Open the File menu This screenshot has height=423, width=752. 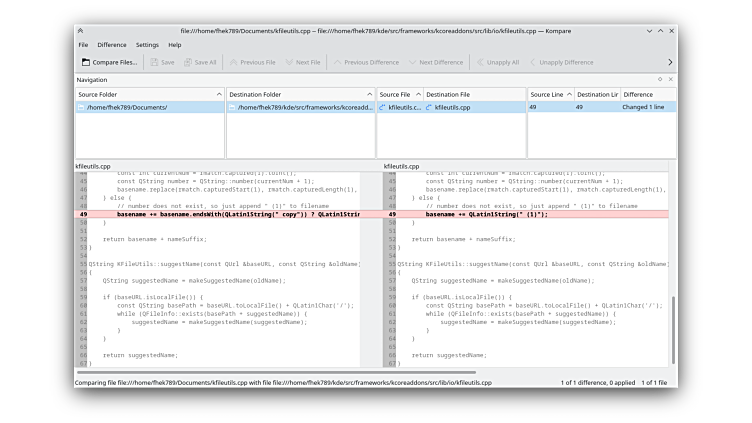pos(83,45)
